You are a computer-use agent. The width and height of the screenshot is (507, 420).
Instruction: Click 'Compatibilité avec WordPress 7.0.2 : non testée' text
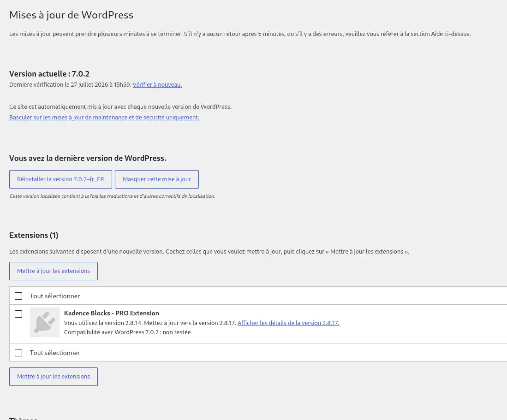point(127,332)
